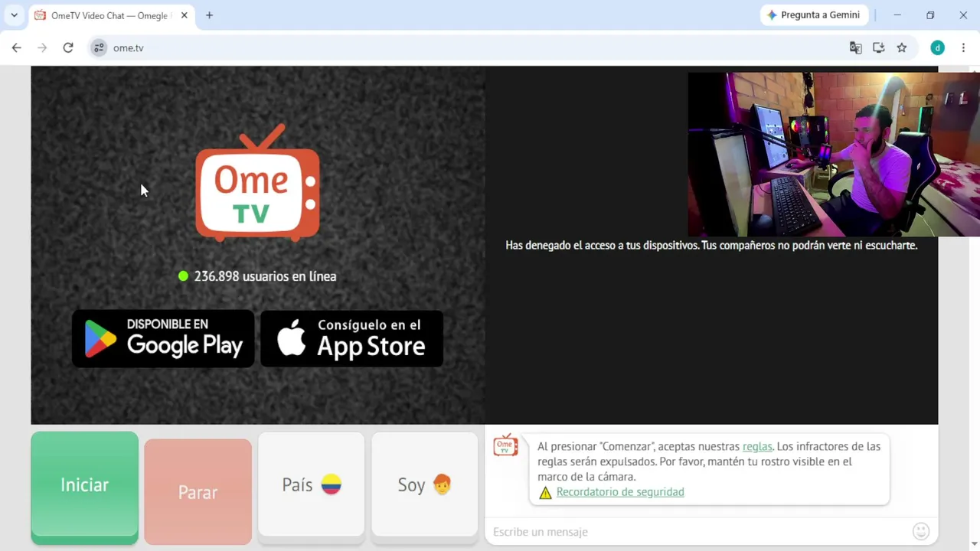Viewport: 980px width, 551px height.
Task: Open the Soy gender selector
Action: tap(424, 485)
